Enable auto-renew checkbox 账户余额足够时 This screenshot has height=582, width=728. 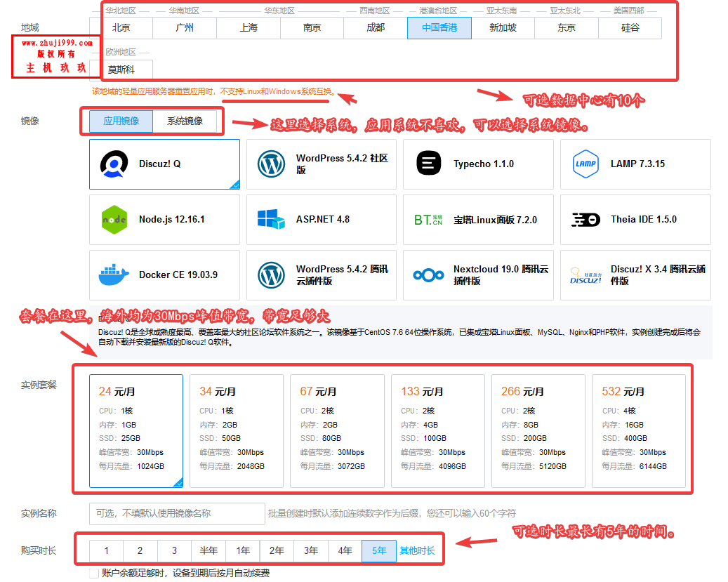point(94,573)
